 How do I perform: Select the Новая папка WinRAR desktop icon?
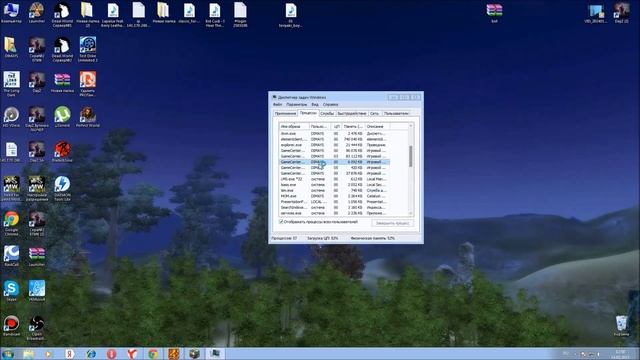[62, 82]
